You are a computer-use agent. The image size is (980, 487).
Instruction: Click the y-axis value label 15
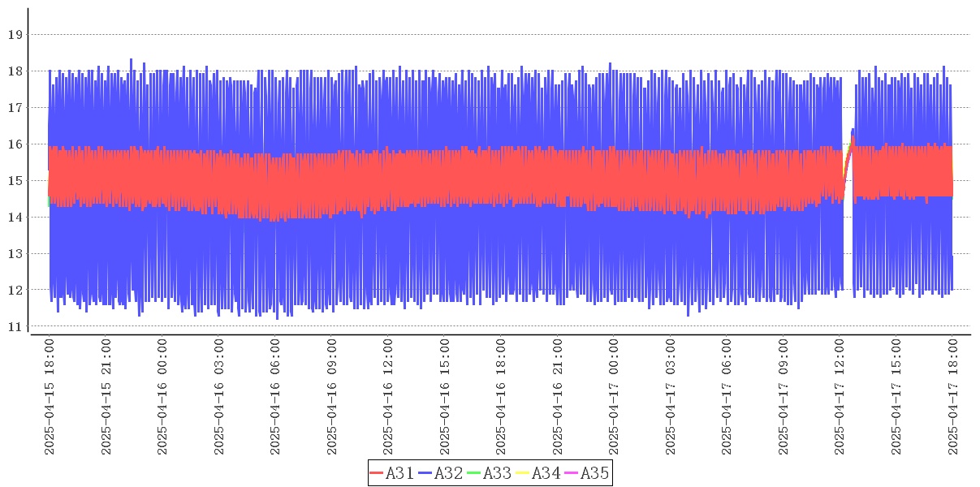click(15, 181)
